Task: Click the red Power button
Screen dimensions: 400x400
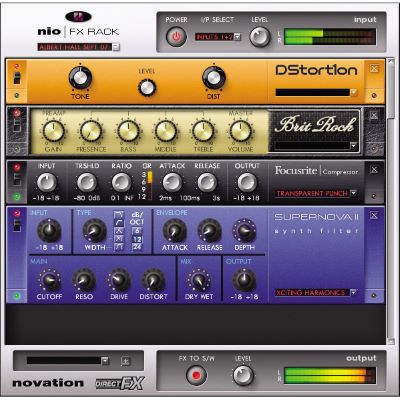Action: 176,36
